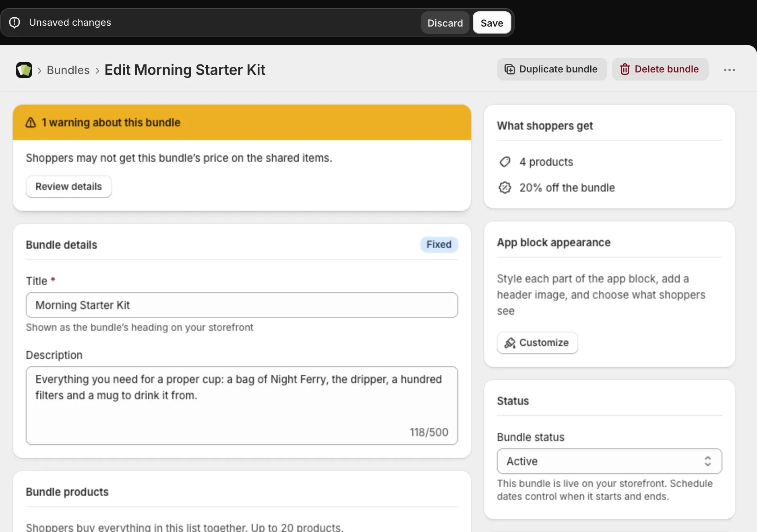Click the 'Bundle products' section heading
Image resolution: width=757 pixels, height=532 pixels.
(x=67, y=492)
